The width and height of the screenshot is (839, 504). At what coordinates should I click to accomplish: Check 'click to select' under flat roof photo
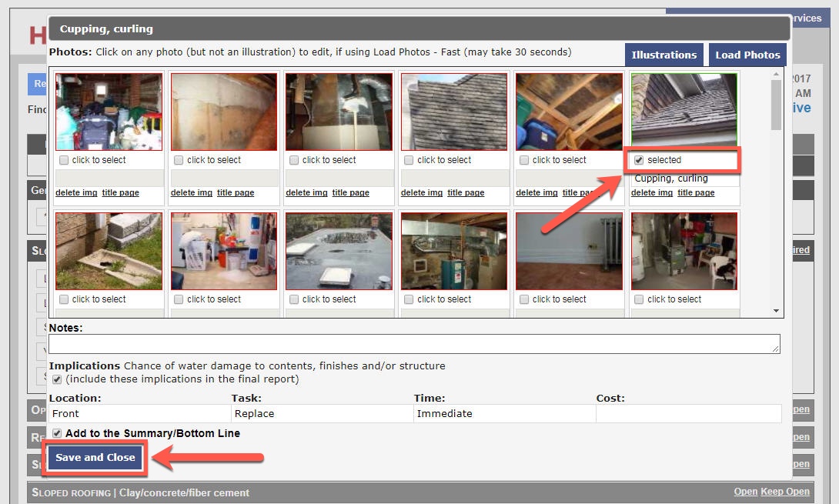294,299
